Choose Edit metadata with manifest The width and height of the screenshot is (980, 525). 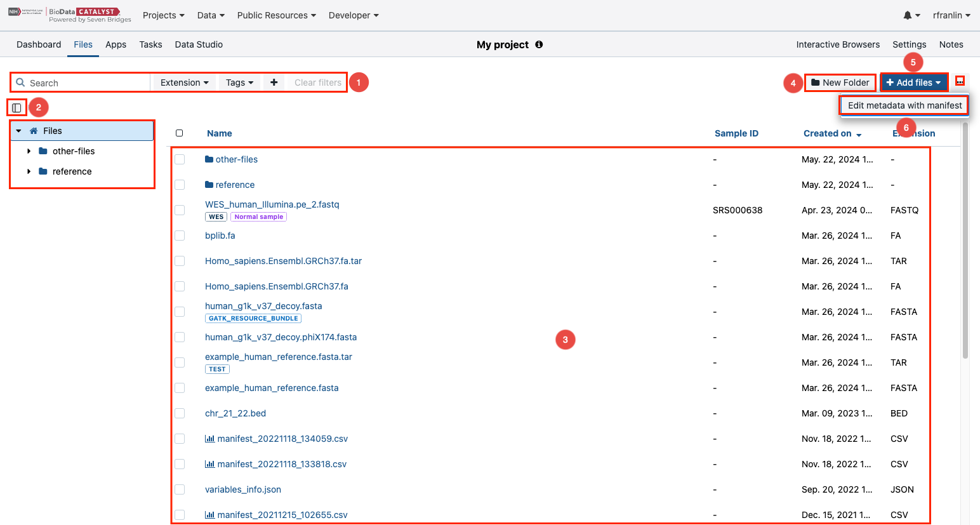point(904,105)
